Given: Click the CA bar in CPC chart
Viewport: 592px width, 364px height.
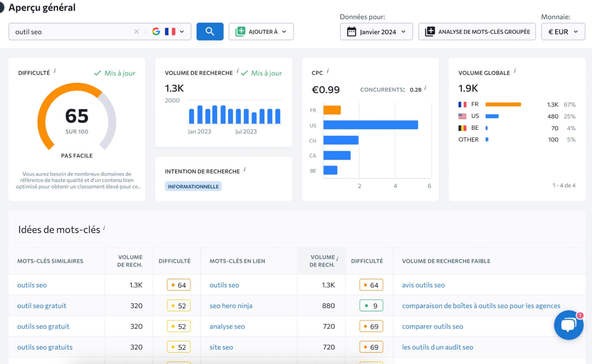Looking at the screenshot, I should (x=337, y=155).
